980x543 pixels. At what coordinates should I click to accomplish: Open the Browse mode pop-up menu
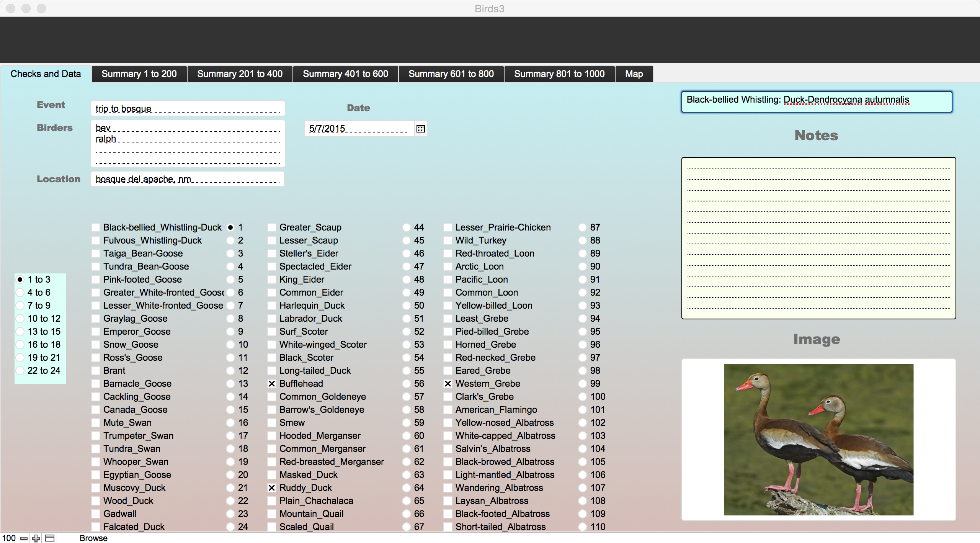click(x=93, y=538)
